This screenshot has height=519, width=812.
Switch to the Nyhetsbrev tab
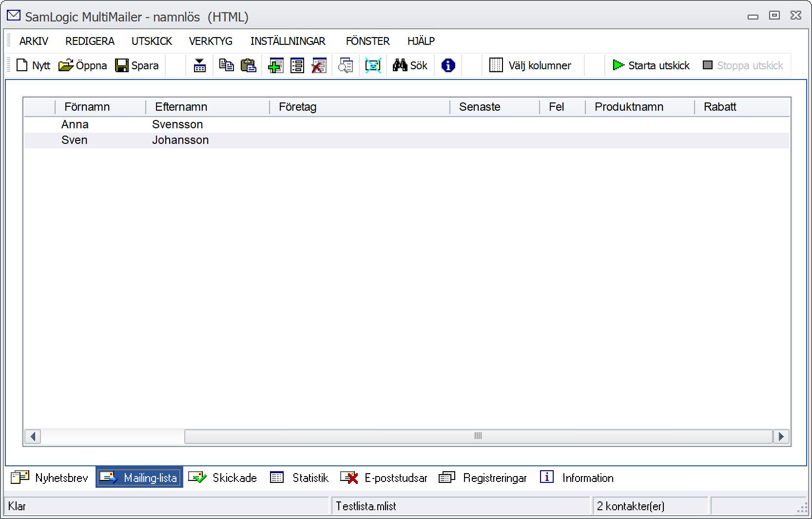click(50, 478)
